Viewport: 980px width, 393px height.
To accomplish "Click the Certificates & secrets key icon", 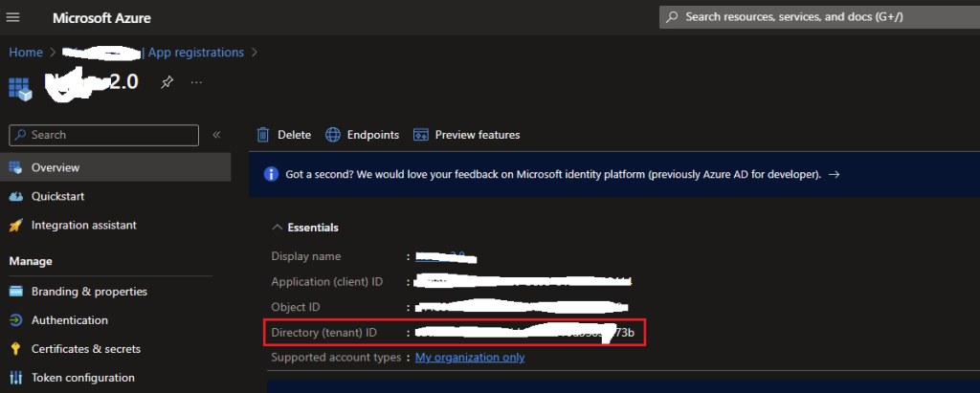I will [15, 349].
